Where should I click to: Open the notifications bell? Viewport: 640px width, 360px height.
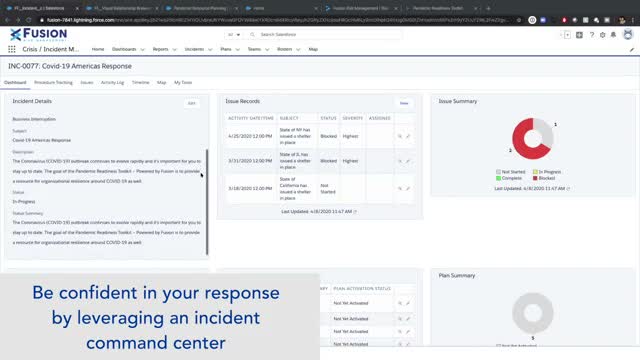tap(613, 35)
